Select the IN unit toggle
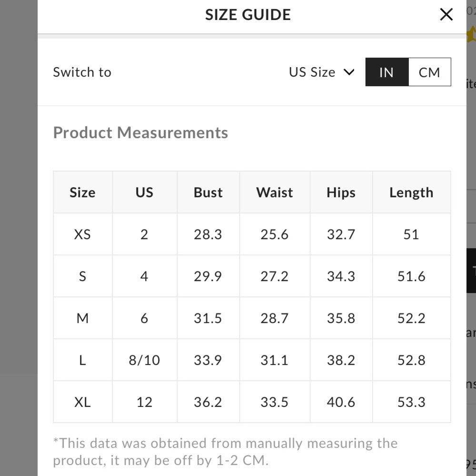The image size is (476, 476). click(x=387, y=72)
